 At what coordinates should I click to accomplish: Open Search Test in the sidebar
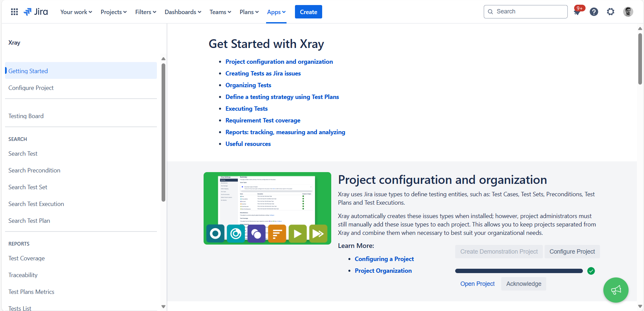click(81, 154)
